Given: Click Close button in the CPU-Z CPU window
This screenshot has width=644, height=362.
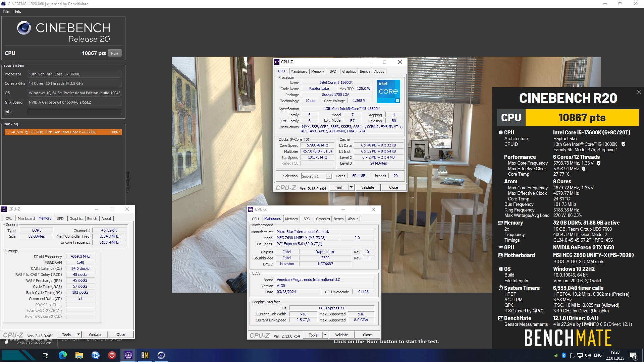Looking at the screenshot, I should tap(393, 187).
